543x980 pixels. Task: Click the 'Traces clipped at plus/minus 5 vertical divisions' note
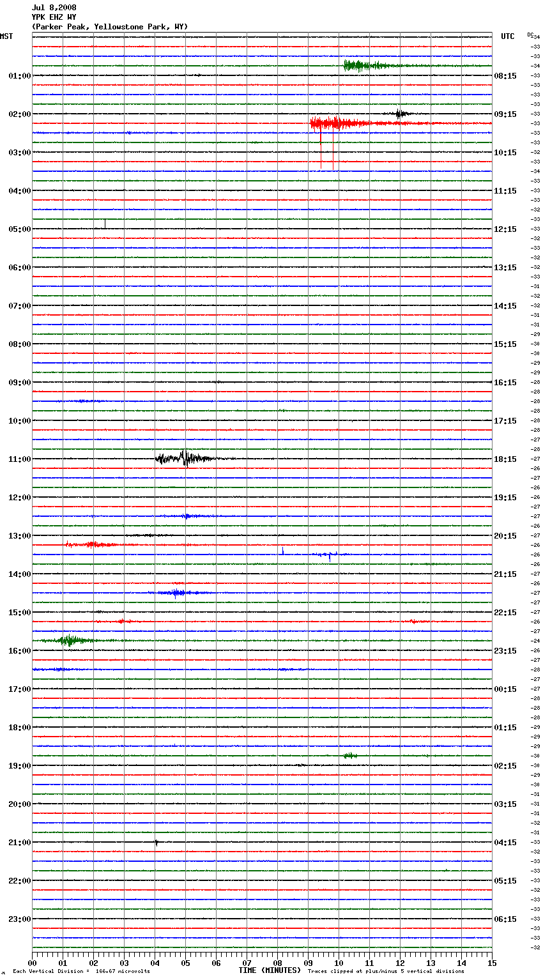point(386,972)
